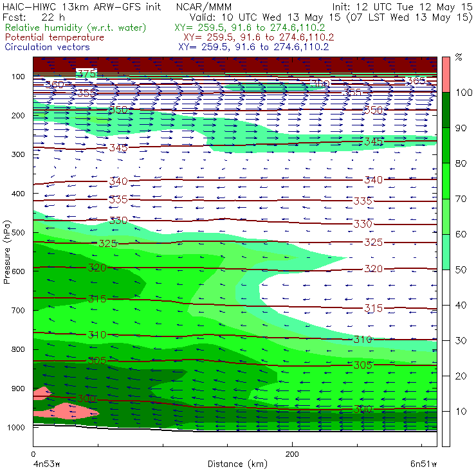Click the '500' pressure axis tick label

click(18, 233)
